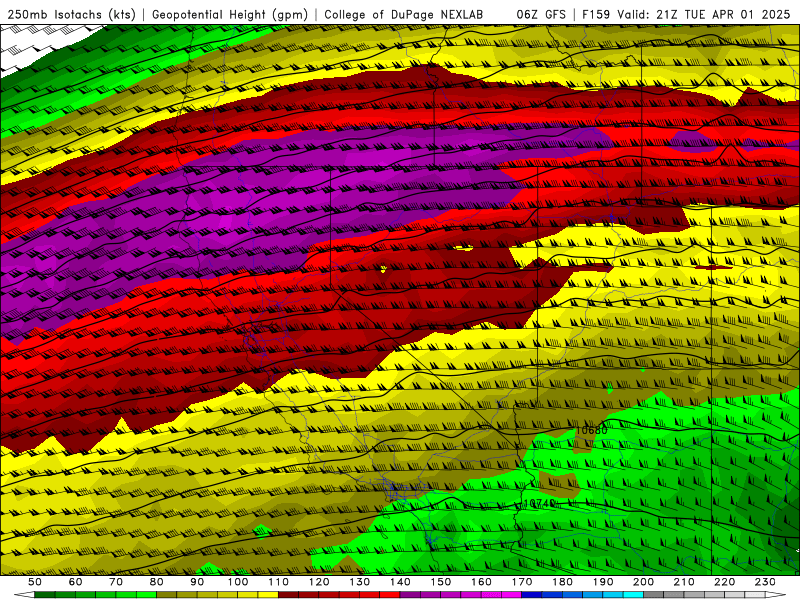The height and width of the screenshot is (600, 800).
Task: Click the '06Z GFS' model run label
Action: coord(541,14)
